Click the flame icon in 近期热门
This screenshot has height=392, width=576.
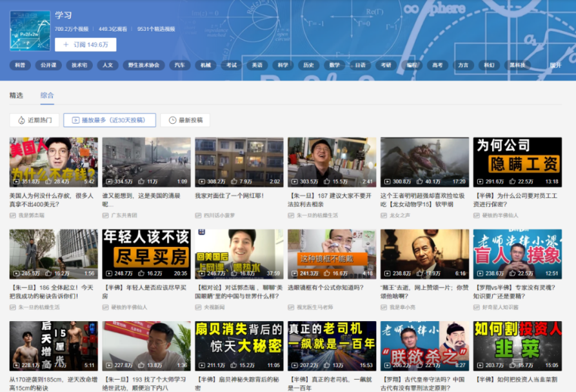21,120
